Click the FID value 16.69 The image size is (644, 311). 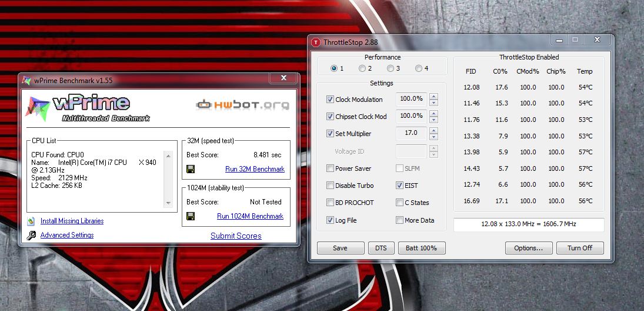coord(472,201)
